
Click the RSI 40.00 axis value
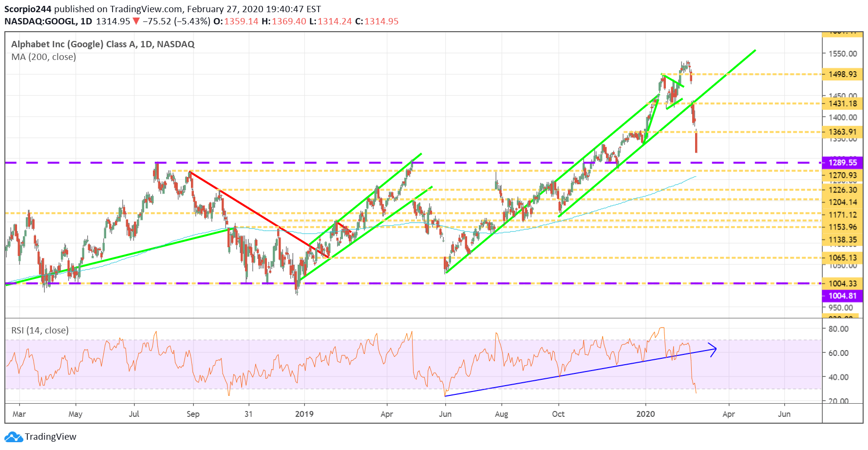pyautogui.click(x=838, y=377)
